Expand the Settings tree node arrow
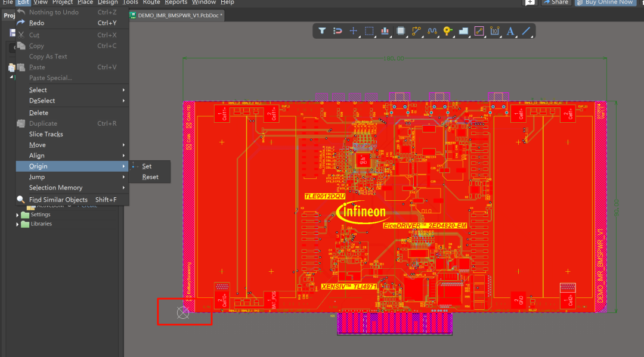Viewport: 644px width, 357px height. tap(17, 215)
